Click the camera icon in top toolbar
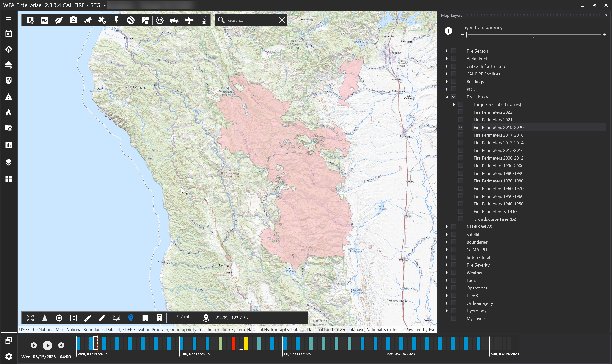 tap(73, 20)
